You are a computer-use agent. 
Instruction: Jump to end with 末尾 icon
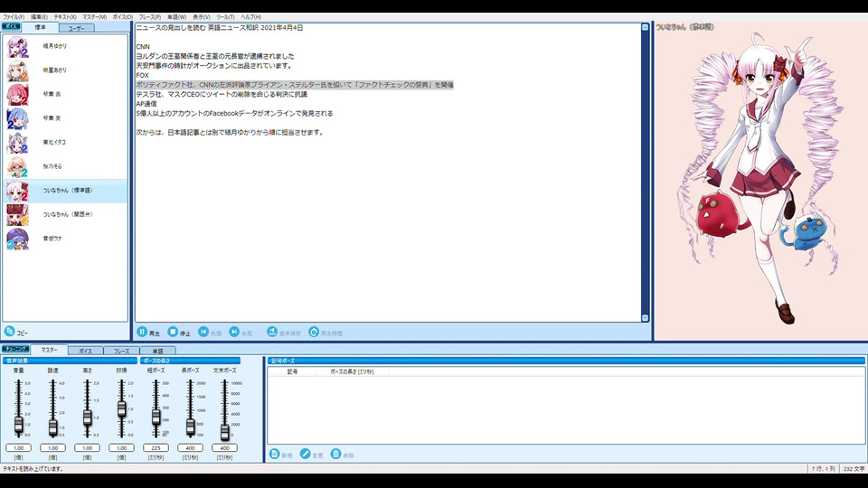(x=234, y=332)
